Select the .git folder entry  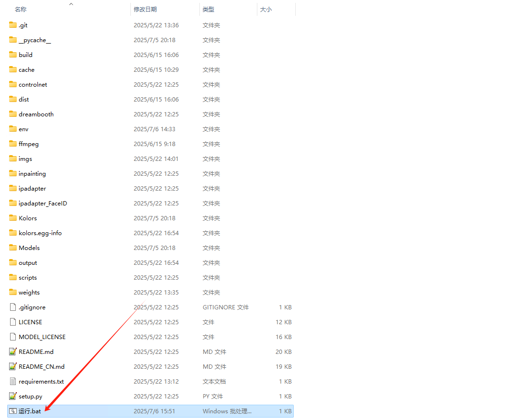(23, 25)
